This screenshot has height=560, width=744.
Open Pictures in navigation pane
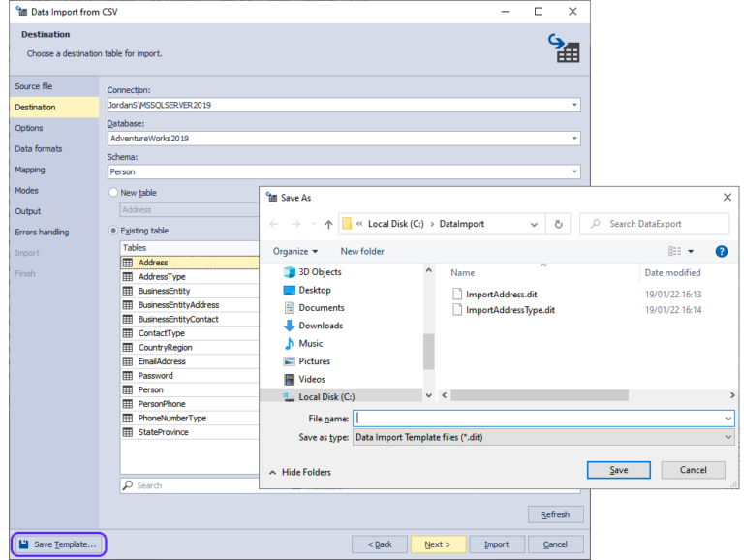tap(307, 361)
